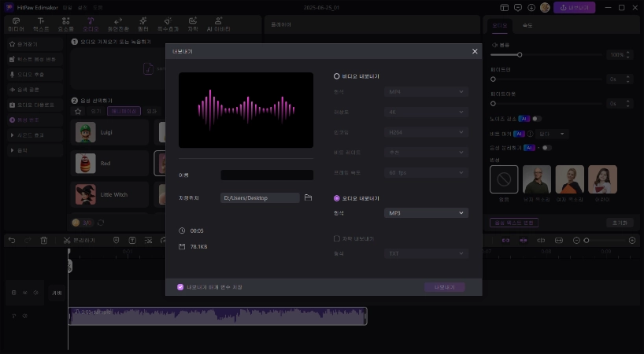Open the bitrate dropdown in export dialog
644x354 pixels.
426,152
